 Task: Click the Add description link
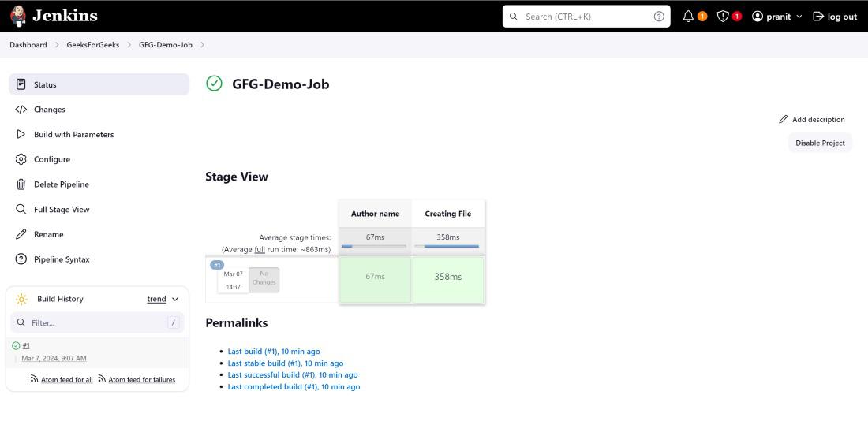tap(812, 120)
